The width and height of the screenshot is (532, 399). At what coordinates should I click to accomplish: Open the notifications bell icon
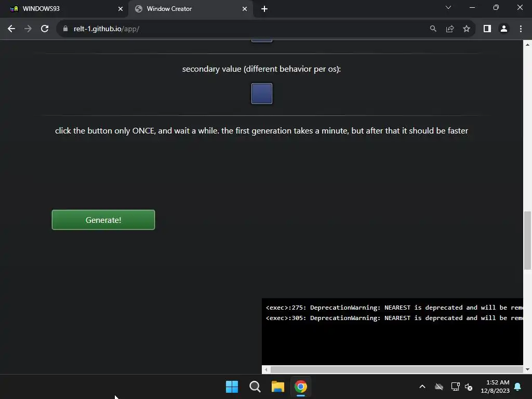(518, 387)
